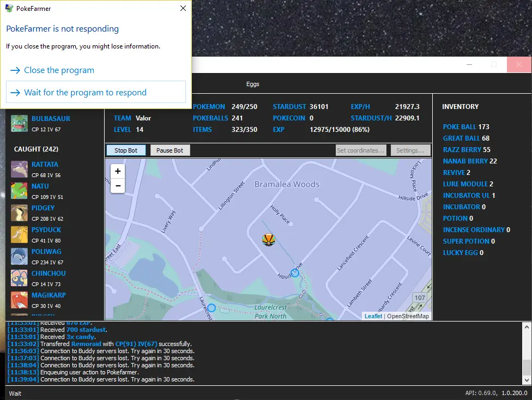The width and height of the screenshot is (532, 400).
Task: Open bot Settings
Action: click(410, 150)
